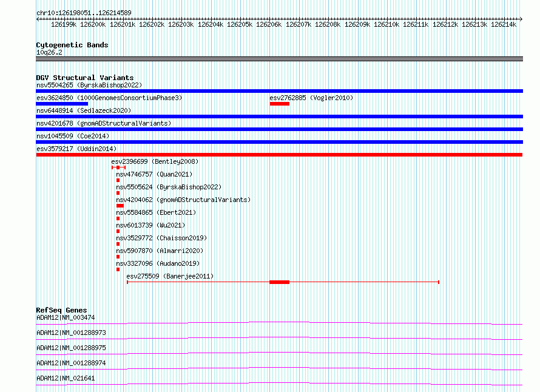
Task: Click the red square under nsv3529772
Action: click(x=118, y=244)
